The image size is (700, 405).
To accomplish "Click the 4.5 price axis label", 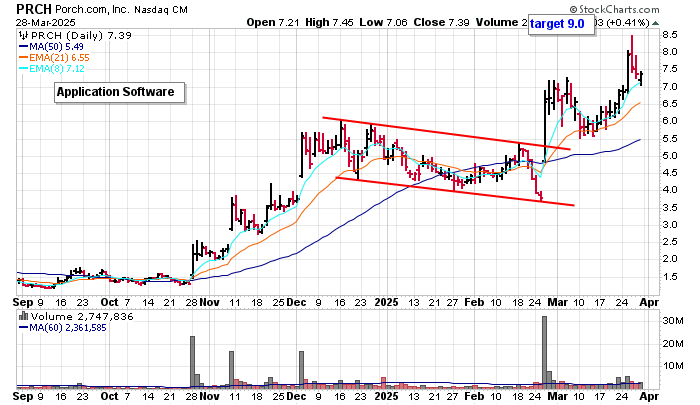I will pos(670,173).
